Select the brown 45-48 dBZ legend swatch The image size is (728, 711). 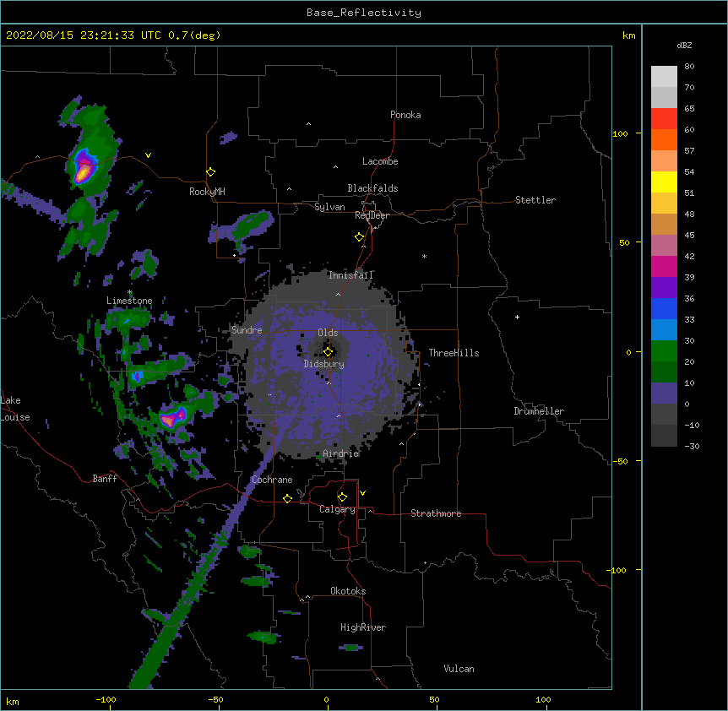[664, 224]
